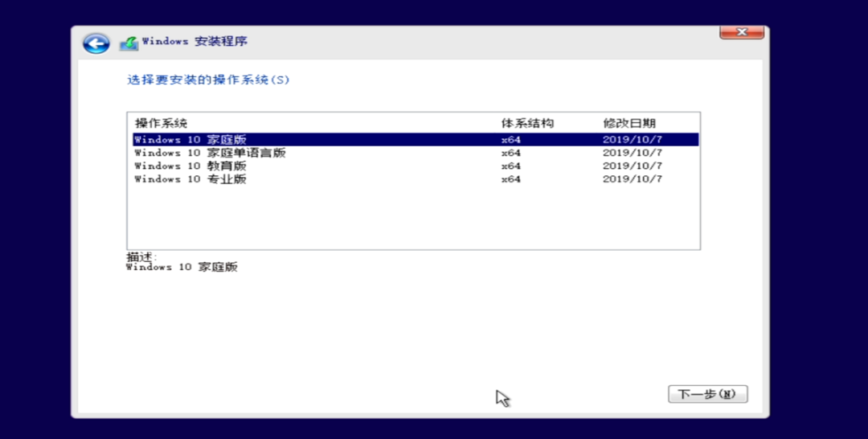Click the 2019/10/7 date in 专业版 row
This screenshot has width=868, height=439.
[633, 179]
